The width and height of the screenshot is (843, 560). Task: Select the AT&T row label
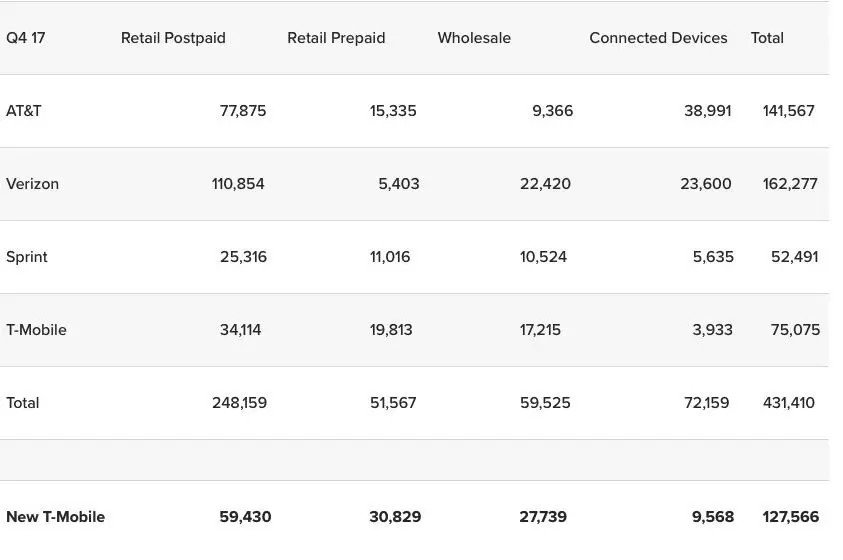[x=24, y=111]
